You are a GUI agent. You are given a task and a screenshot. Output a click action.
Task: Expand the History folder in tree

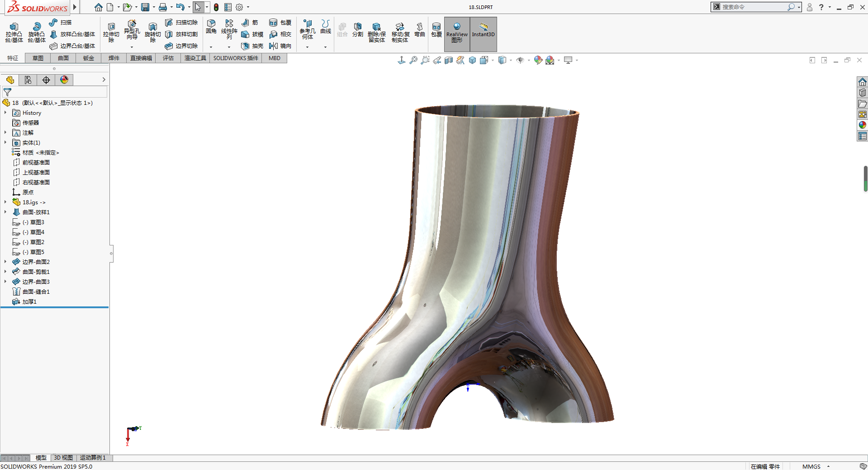(5, 113)
